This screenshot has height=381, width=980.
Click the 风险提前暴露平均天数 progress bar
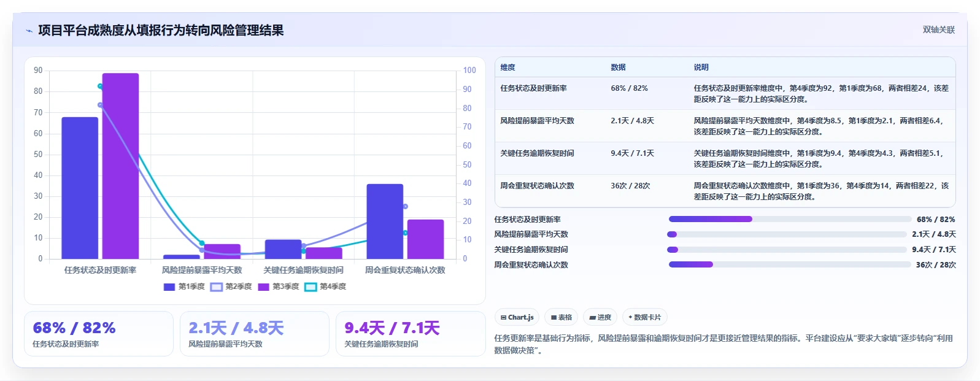tap(787, 234)
